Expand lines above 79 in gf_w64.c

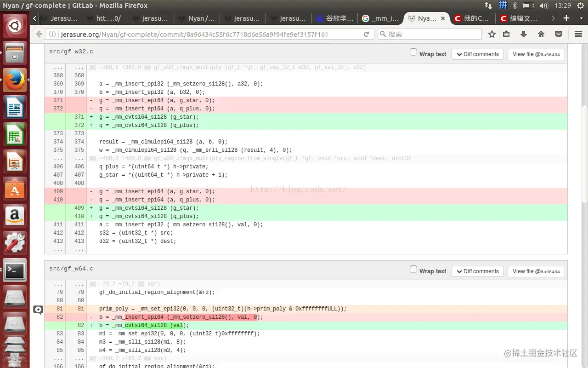(x=58, y=284)
